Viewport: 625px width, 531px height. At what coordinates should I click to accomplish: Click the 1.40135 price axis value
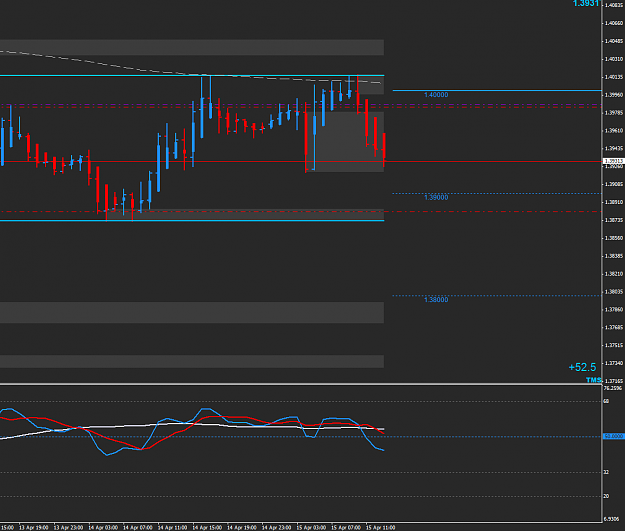tap(614, 77)
